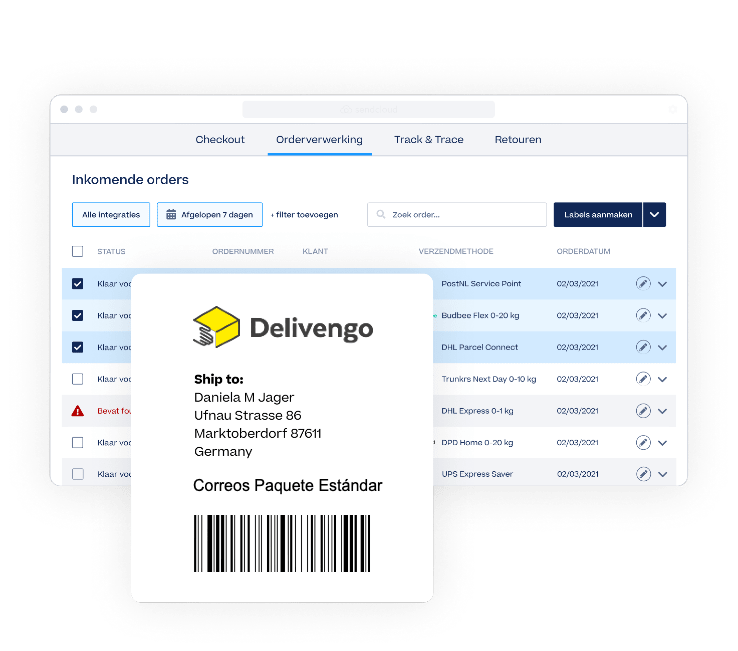Click the Correos Paquete Estándar label text
This screenshot has width=738, height=651.
[x=288, y=485]
